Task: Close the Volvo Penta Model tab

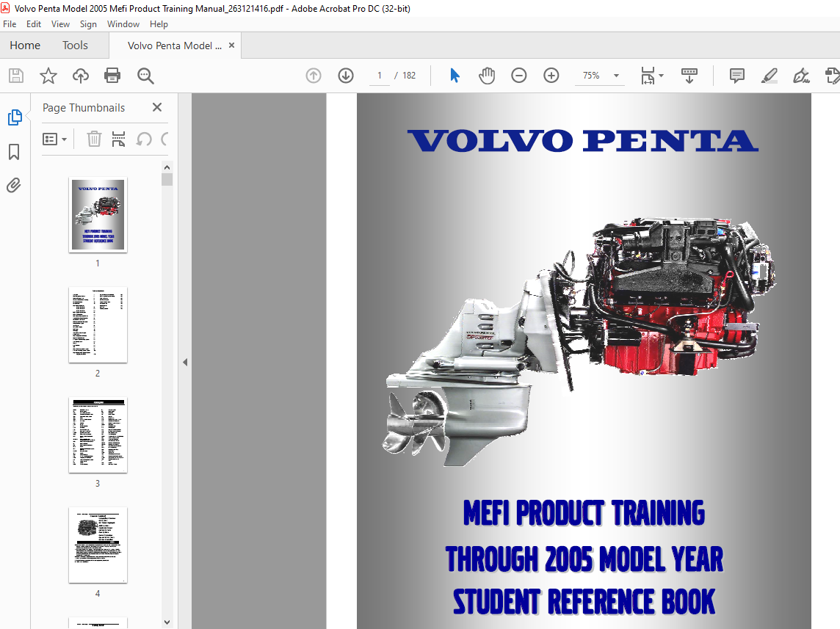Action: [x=231, y=46]
